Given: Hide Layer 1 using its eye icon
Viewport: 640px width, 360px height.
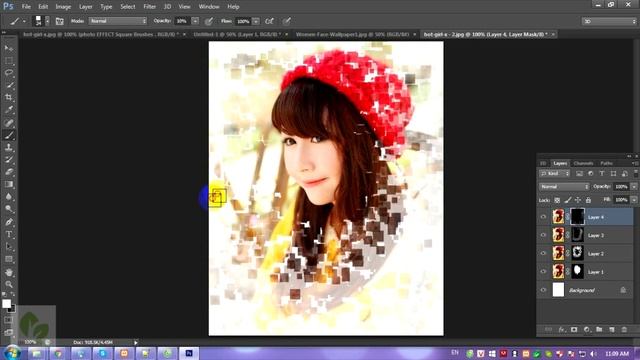Looking at the screenshot, I should coord(543,271).
